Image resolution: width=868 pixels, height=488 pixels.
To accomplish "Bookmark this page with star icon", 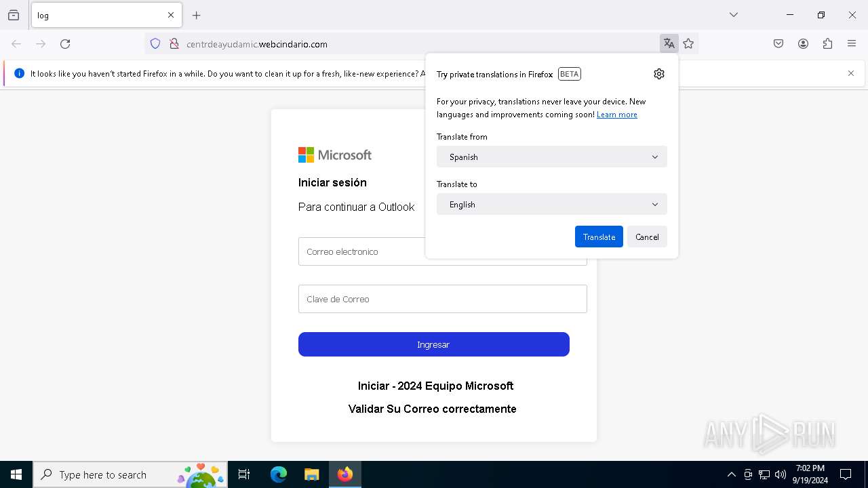I will (689, 44).
